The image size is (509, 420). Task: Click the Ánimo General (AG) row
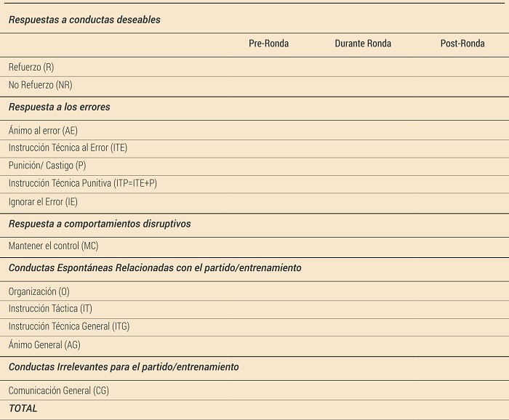[x=44, y=344]
